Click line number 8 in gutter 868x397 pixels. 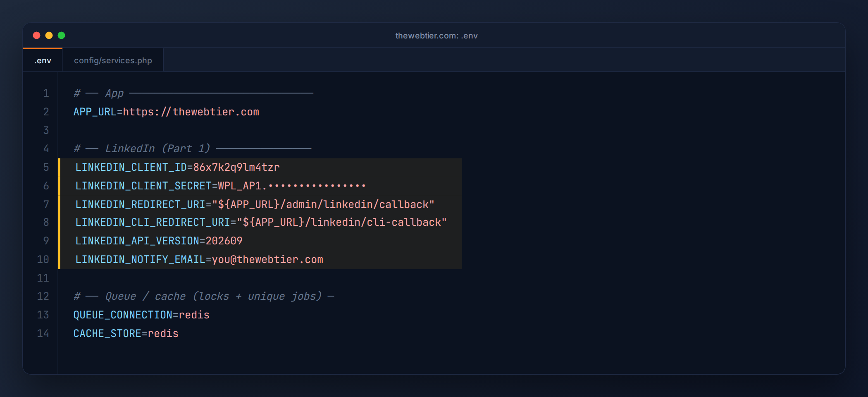(46, 222)
